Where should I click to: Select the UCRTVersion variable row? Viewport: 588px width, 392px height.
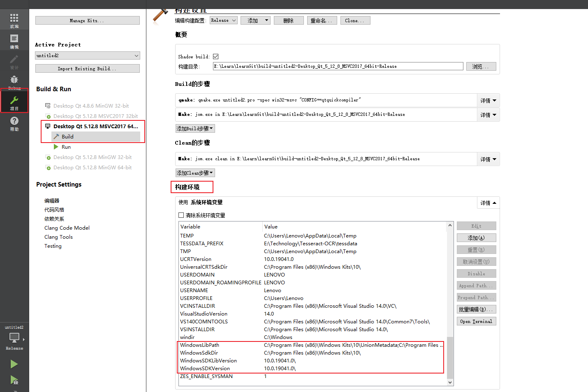pos(312,259)
